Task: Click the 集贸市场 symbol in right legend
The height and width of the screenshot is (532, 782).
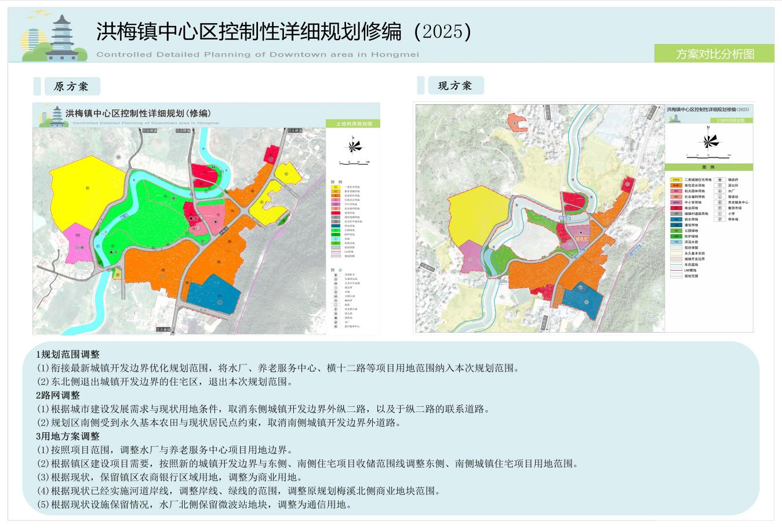Action: (x=719, y=208)
